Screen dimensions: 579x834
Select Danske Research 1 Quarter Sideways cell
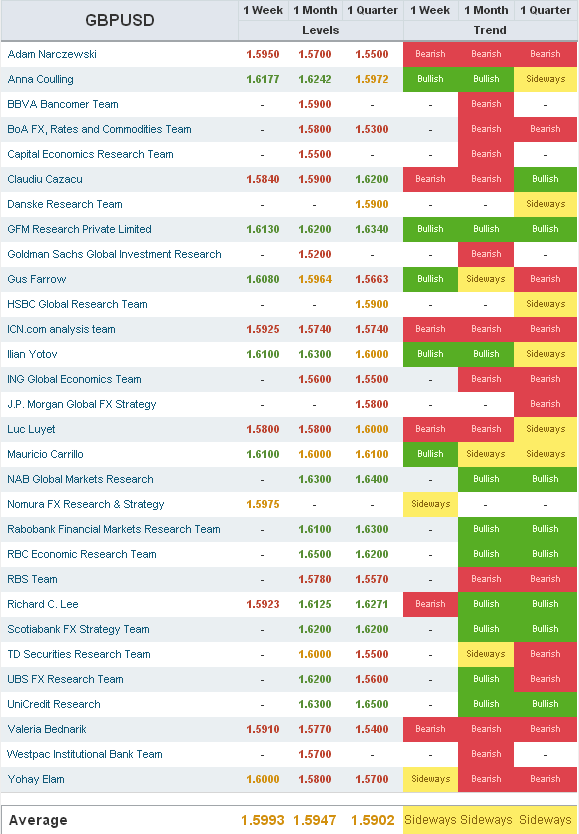(546, 204)
